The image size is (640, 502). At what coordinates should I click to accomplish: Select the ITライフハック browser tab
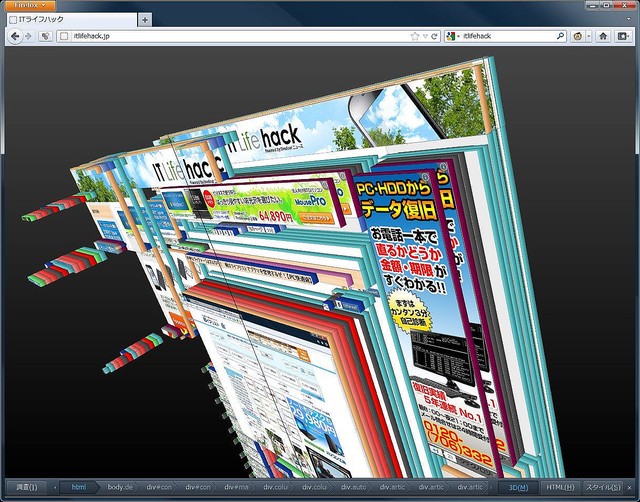[70, 20]
